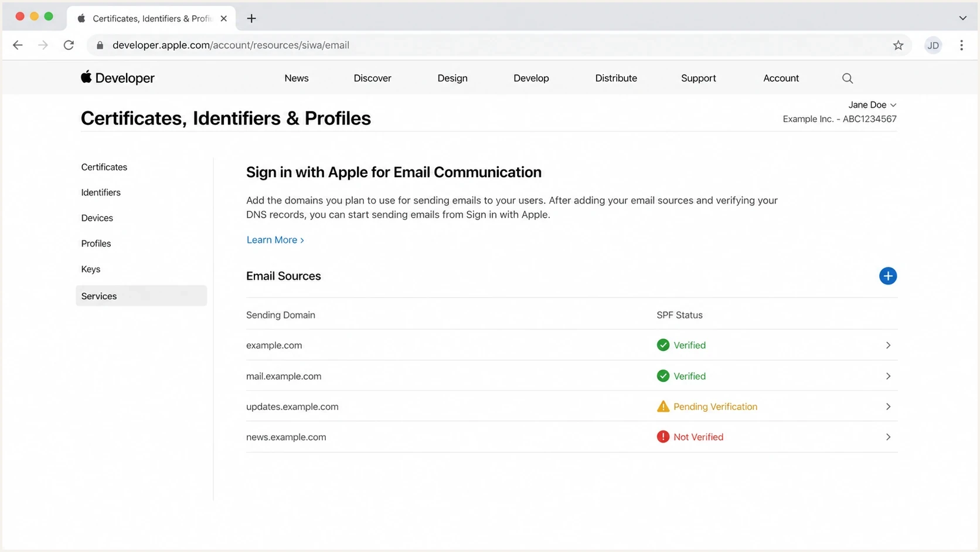Open details chevron for news.example.com row

click(x=888, y=437)
